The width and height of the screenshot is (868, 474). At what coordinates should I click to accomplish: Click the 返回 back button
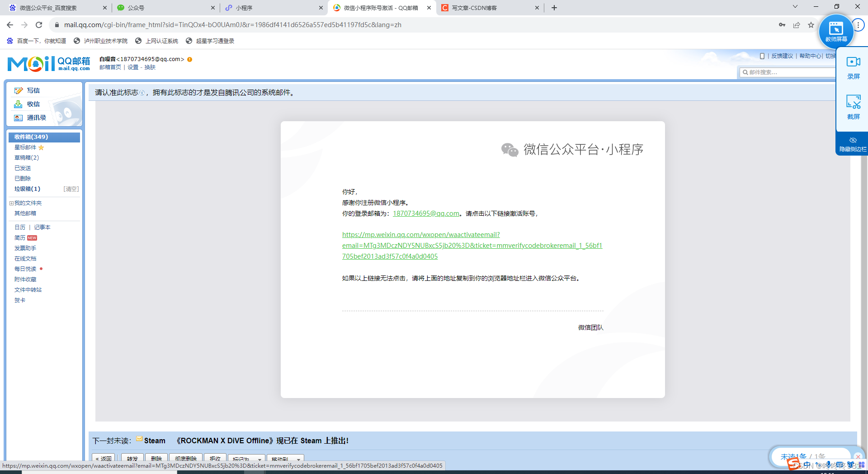click(x=104, y=458)
